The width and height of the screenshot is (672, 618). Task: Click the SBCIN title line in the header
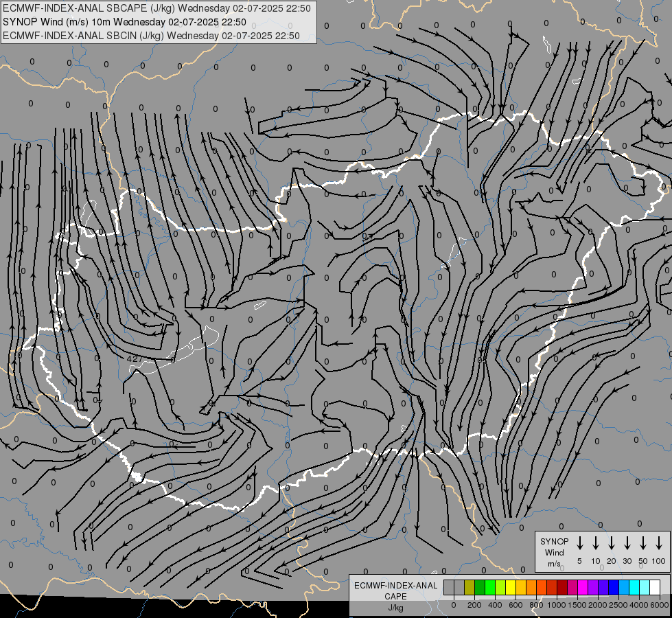[151, 36]
